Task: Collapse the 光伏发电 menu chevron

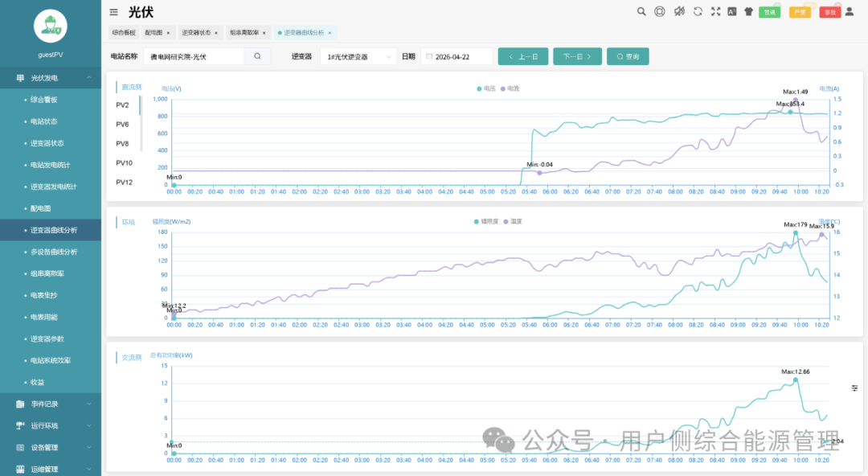Action: point(89,77)
